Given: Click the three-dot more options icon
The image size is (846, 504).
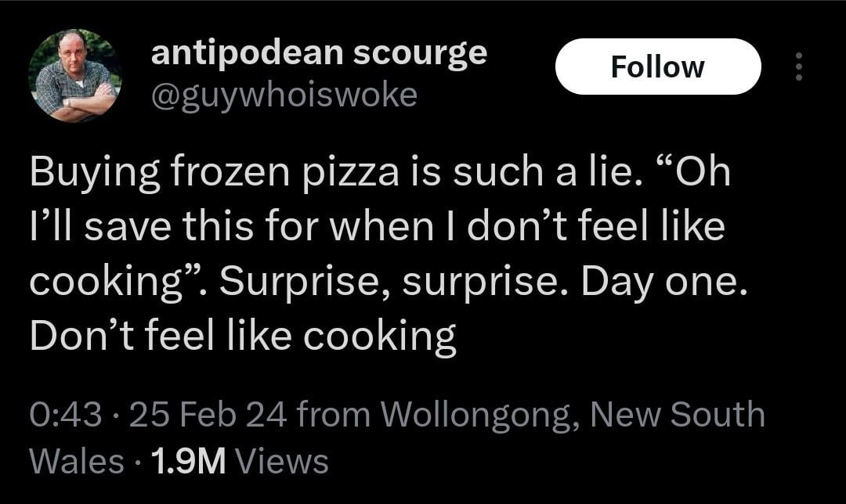Looking at the screenshot, I should point(798,67).
